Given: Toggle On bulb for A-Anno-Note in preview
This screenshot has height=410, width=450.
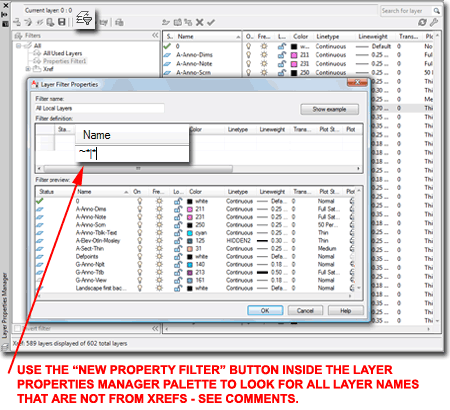Looking at the screenshot, I should tap(140, 217).
